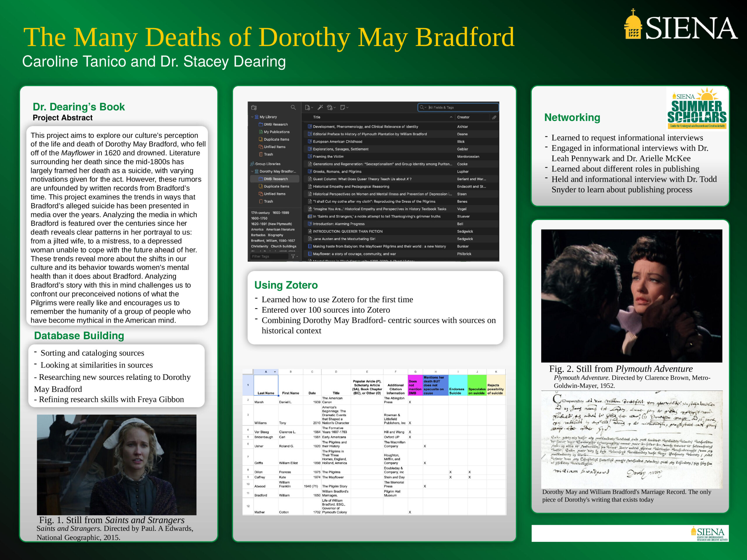Click the Biography tag in tag selector
This screenshot has width=747, height=560.
click(x=275, y=235)
